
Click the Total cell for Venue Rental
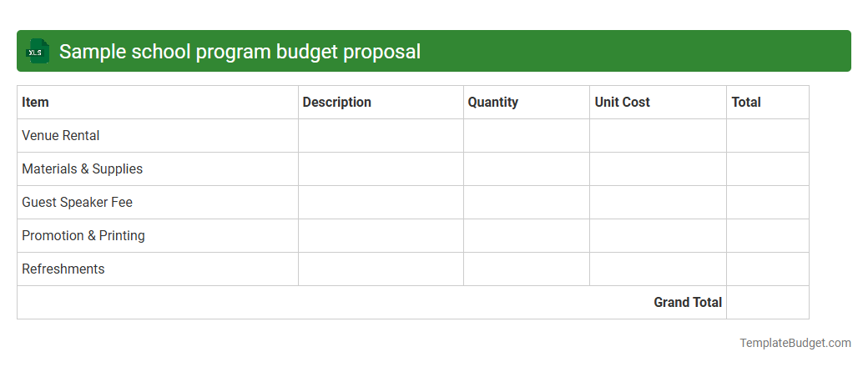click(x=768, y=136)
